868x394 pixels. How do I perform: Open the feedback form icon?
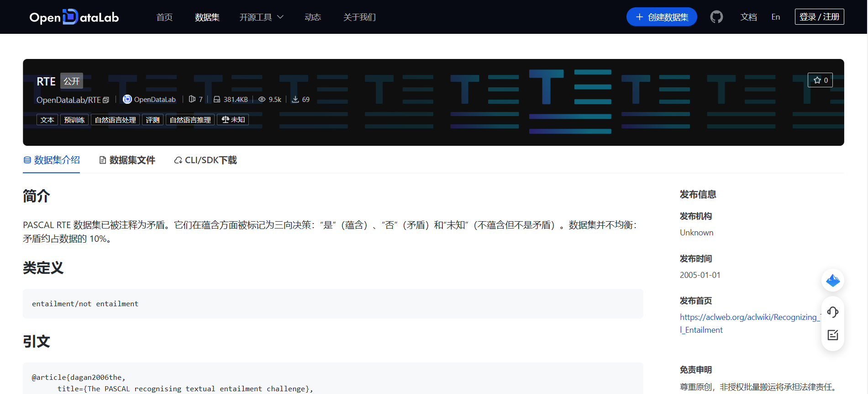[833, 335]
